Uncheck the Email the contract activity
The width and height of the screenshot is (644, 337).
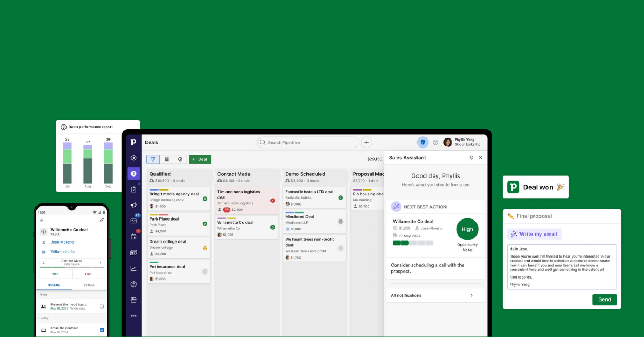[x=102, y=329]
